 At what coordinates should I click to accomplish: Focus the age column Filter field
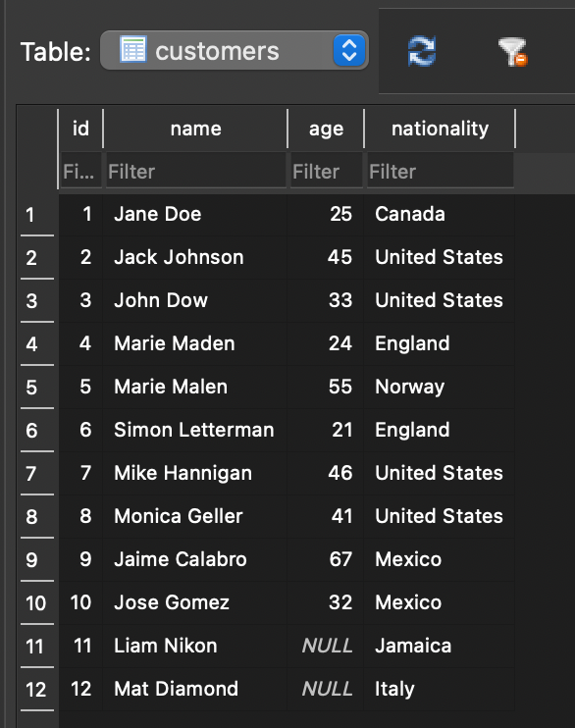pos(326,172)
